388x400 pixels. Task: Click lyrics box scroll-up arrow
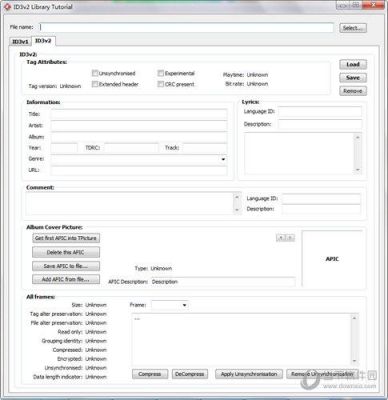point(358,137)
